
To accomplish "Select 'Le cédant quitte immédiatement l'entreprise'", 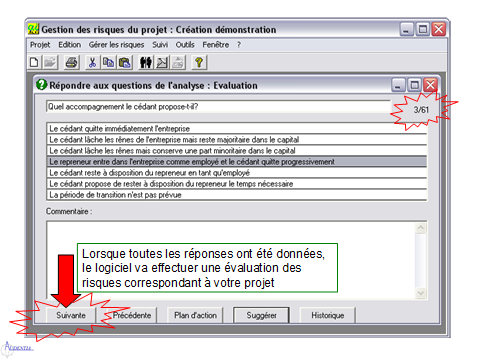I will coord(237,129).
